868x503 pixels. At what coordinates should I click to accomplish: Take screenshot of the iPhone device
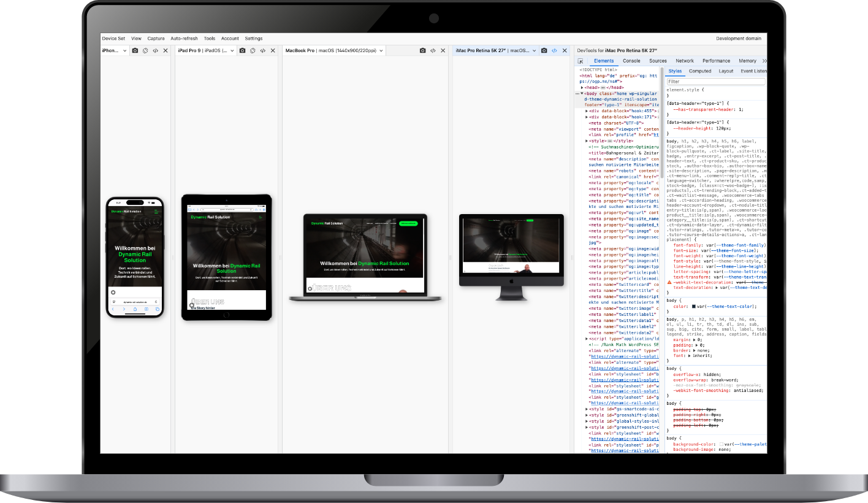coord(135,50)
